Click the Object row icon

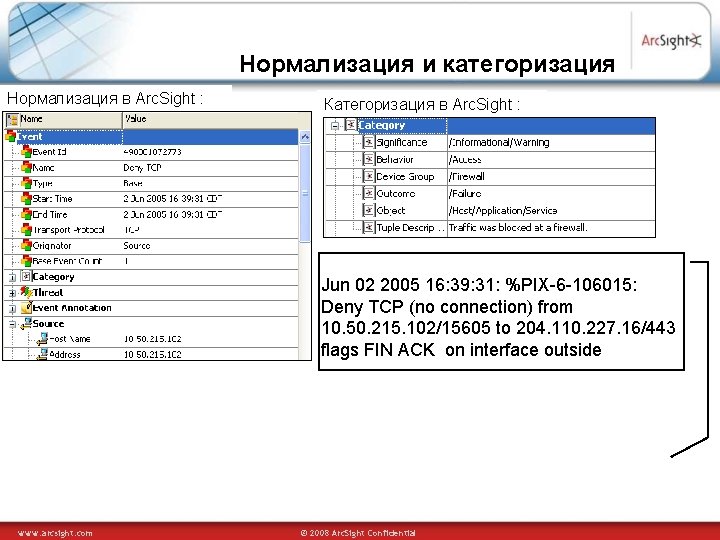pyautogui.click(x=369, y=210)
